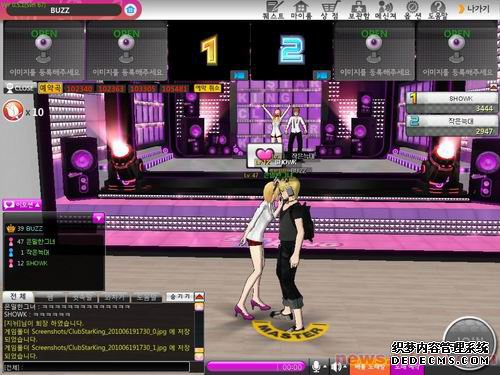
Task: Select the yellow number 1 player panel
Action: 209,50
